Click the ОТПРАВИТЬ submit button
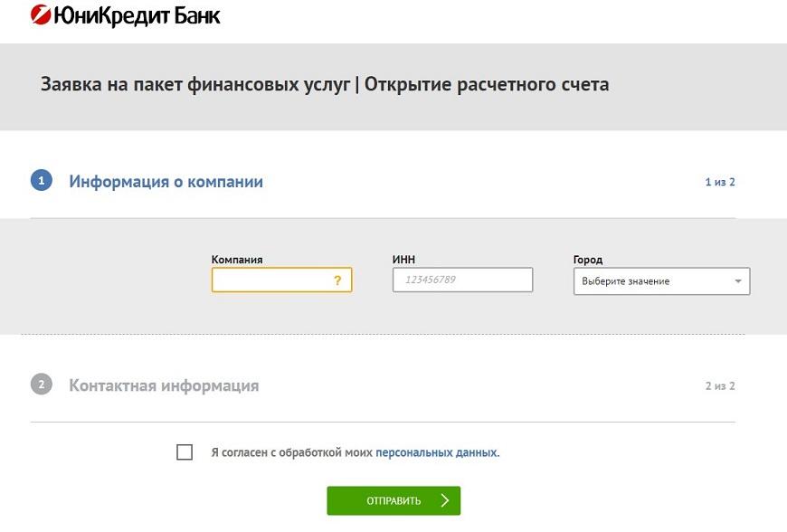This screenshot has height=532, width=787. click(393, 500)
